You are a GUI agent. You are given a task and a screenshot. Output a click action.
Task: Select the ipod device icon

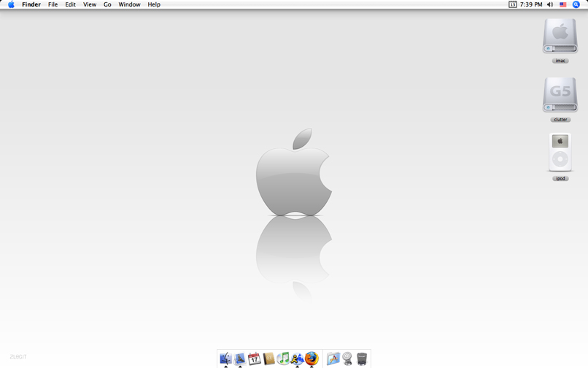[560, 152]
